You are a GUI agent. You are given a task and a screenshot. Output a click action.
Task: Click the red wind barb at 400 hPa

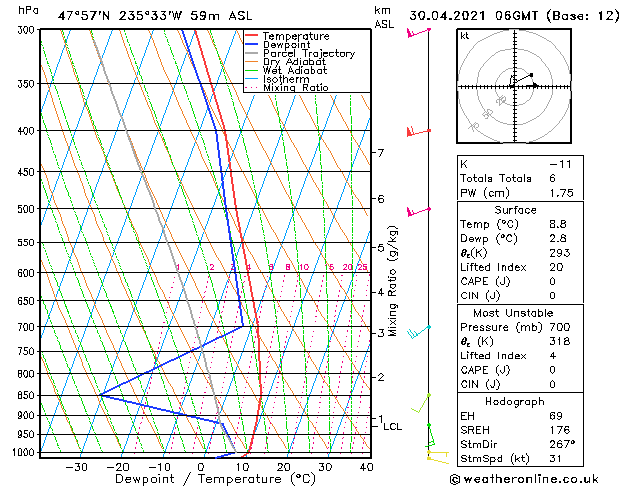pos(418,132)
